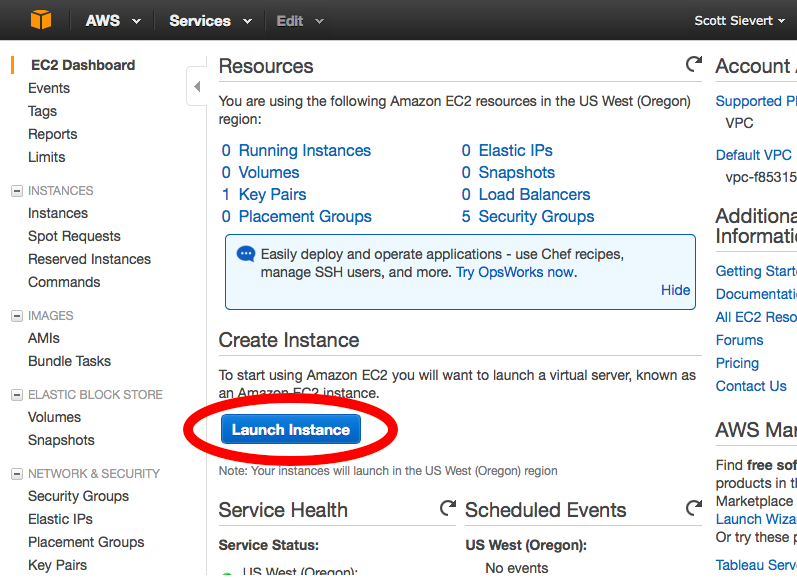Click the INSTANCES section heading
Viewport: 797px width, 578px height.
[60, 191]
